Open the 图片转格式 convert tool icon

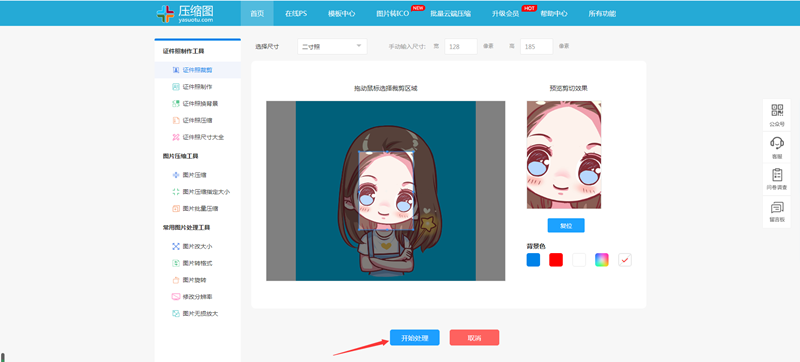pyautogui.click(x=176, y=263)
